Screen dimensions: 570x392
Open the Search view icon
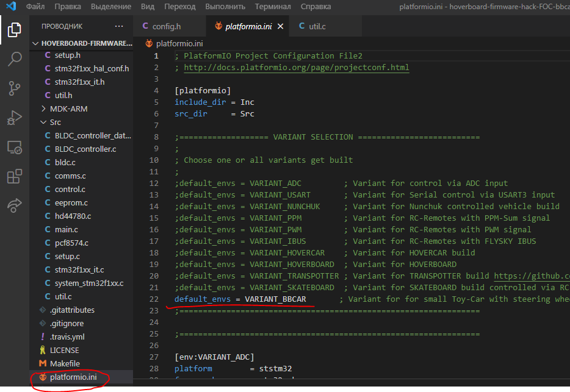click(x=15, y=59)
